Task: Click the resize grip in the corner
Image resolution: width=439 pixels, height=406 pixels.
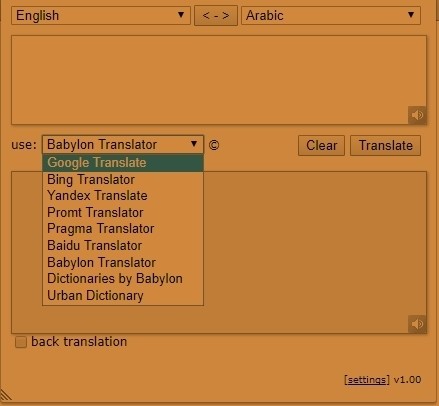Action: coord(6,395)
